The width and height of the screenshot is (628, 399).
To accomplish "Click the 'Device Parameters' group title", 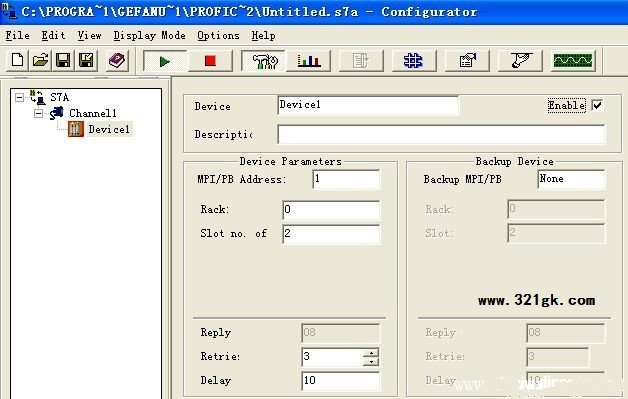I will coord(290,161).
